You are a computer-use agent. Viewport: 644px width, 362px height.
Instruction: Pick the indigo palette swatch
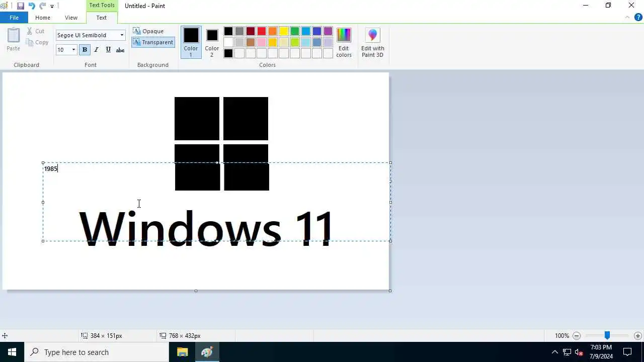pyautogui.click(x=317, y=31)
